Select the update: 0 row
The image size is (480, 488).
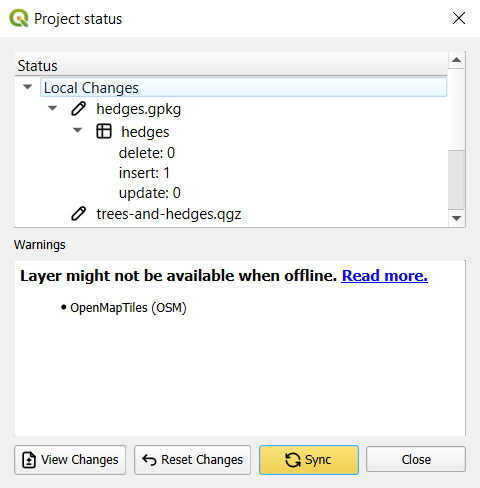(150, 193)
